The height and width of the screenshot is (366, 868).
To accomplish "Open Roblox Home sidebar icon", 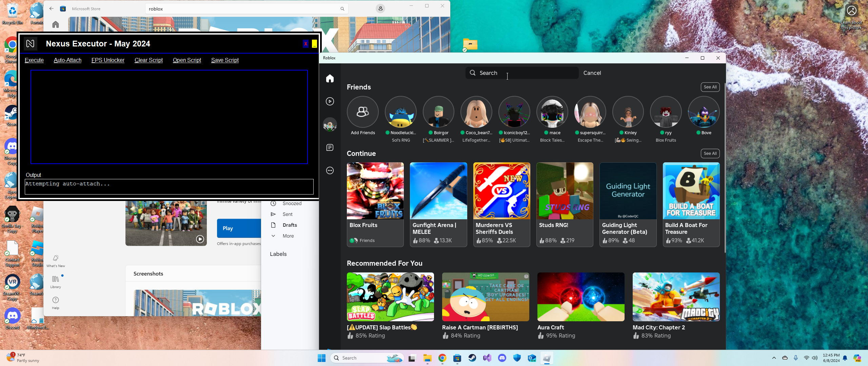I will tap(330, 79).
